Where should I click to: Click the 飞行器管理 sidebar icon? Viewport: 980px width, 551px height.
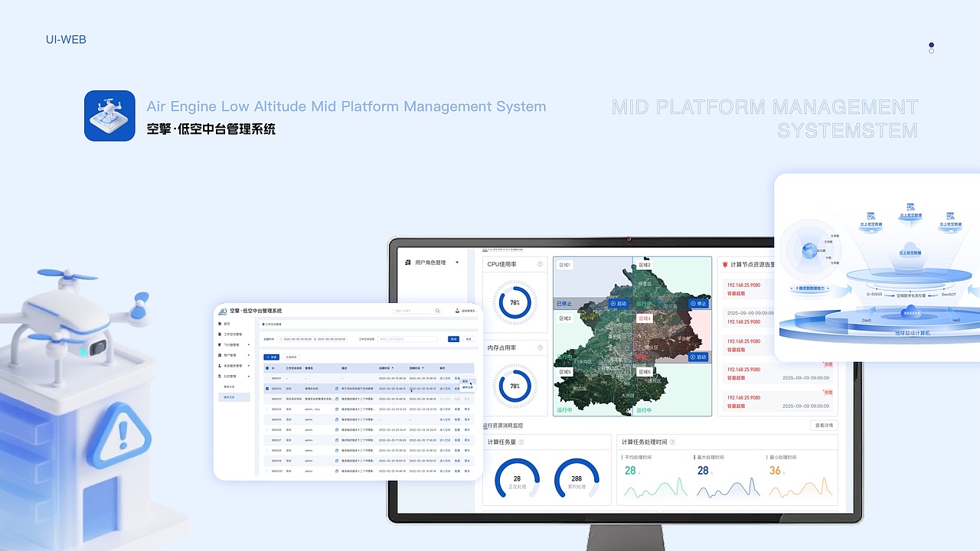[x=220, y=345]
